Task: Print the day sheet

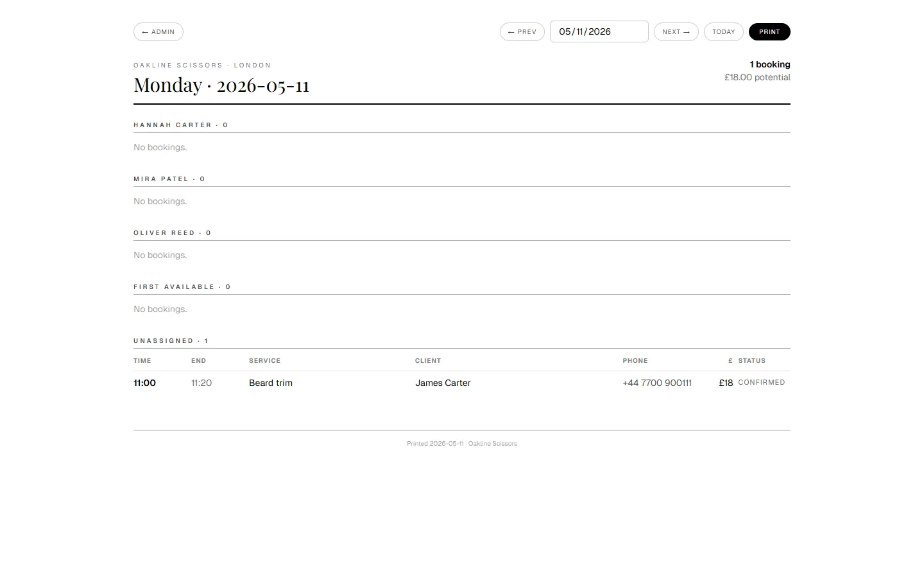Action: coord(769,32)
